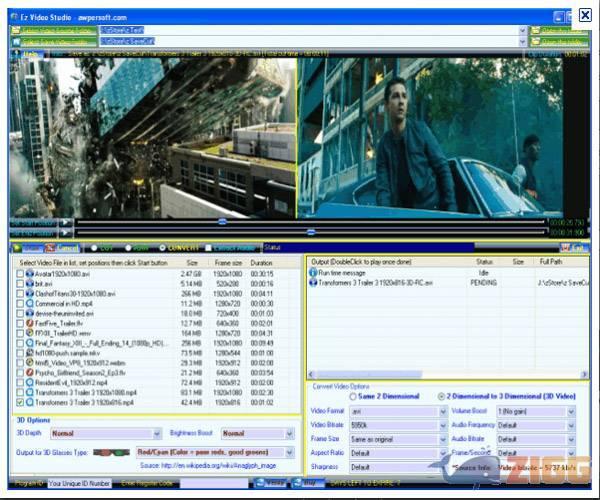Open the en.wikipedia.org anaglyph image link
The width and height of the screenshot is (600, 500).
click(219, 466)
